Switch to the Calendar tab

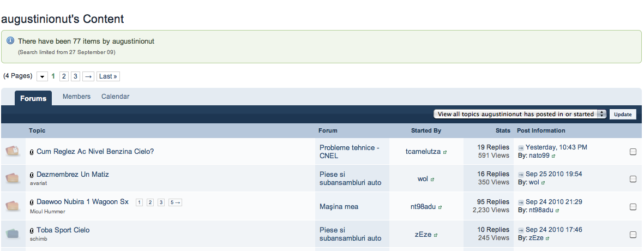[x=116, y=97]
